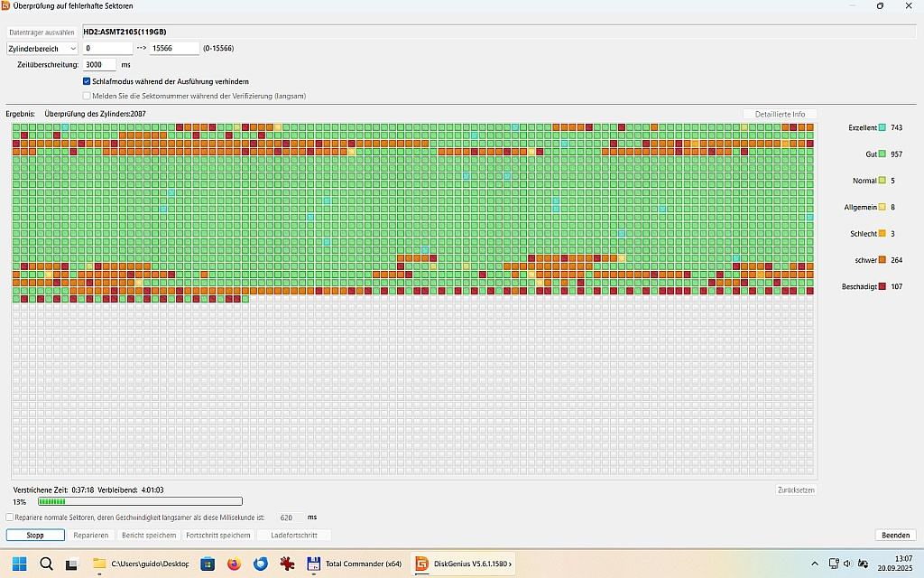Click the millisecond field showing 620
The height and width of the screenshot is (578, 924).
291,517
